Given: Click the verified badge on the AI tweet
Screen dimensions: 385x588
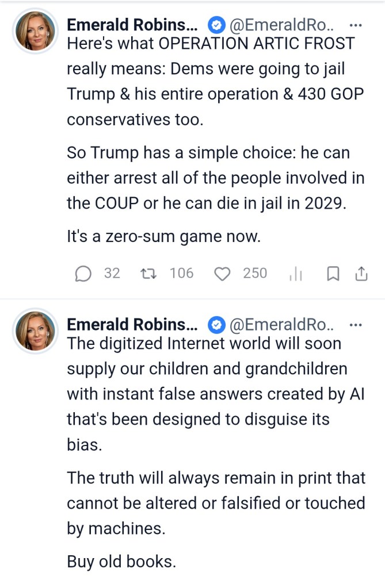Looking at the screenshot, I should [x=216, y=326].
